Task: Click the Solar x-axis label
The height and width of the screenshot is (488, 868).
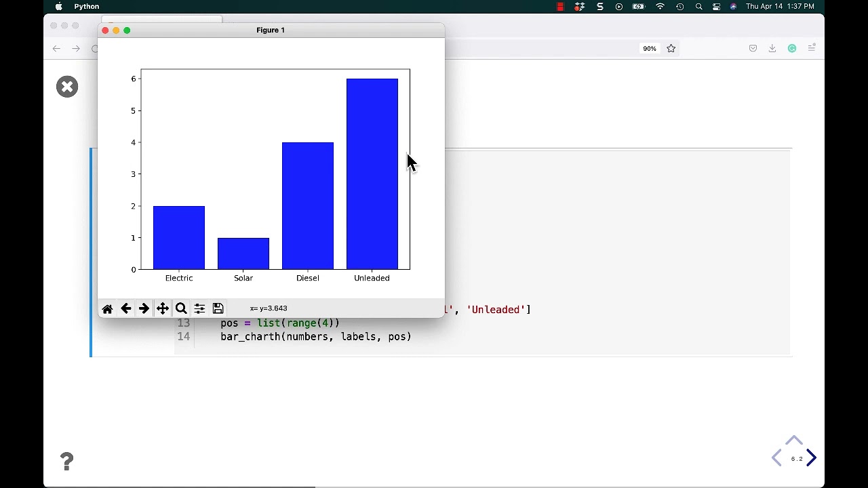Action: click(243, 278)
